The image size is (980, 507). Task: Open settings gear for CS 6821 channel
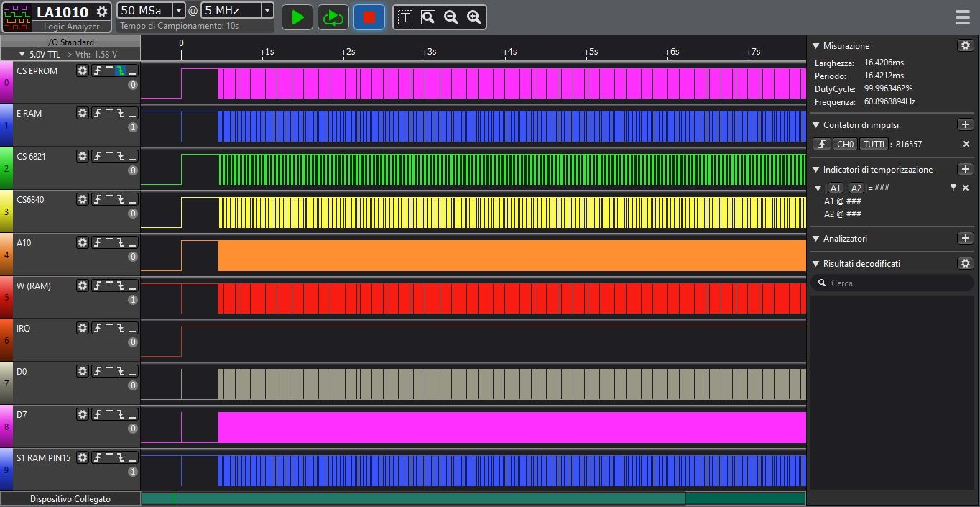tap(83, 157)
